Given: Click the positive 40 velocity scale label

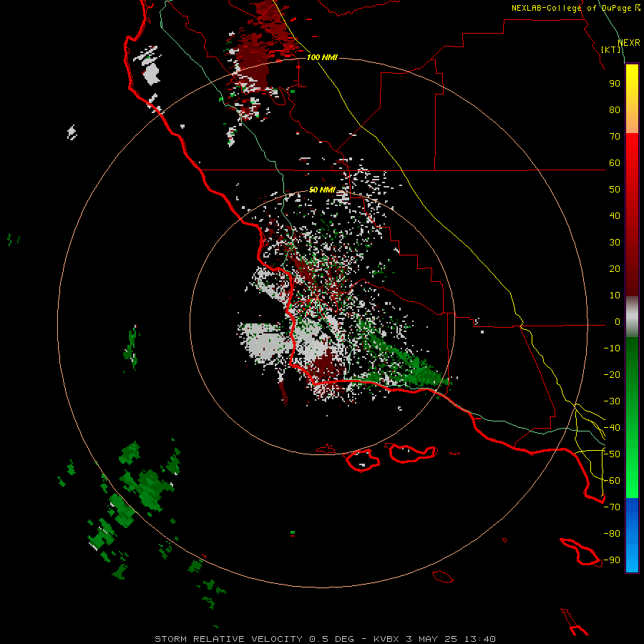Looking at the screenshot, I should 615,215.
